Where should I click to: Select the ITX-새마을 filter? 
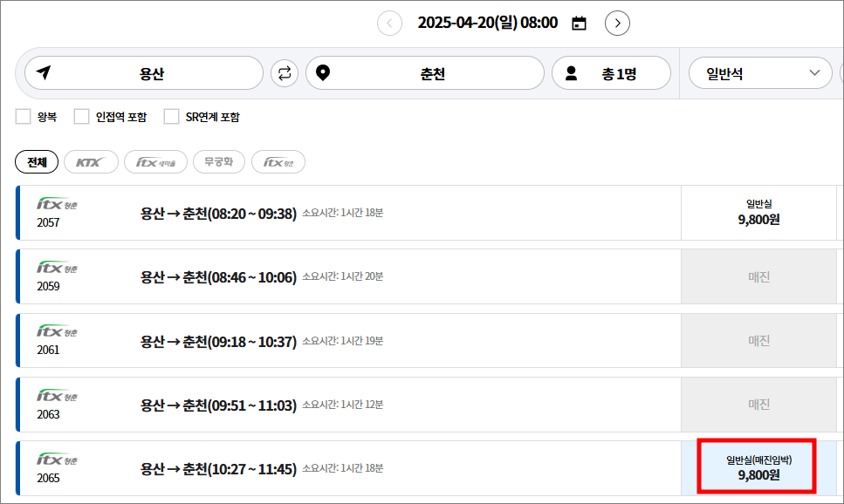pos(155,161)
